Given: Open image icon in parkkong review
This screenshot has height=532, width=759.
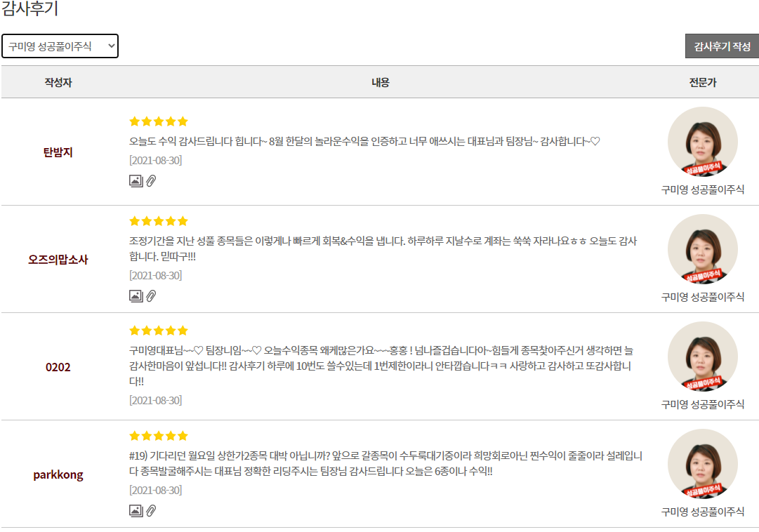Looking at the screenshot, I should [x=136, y=511].
